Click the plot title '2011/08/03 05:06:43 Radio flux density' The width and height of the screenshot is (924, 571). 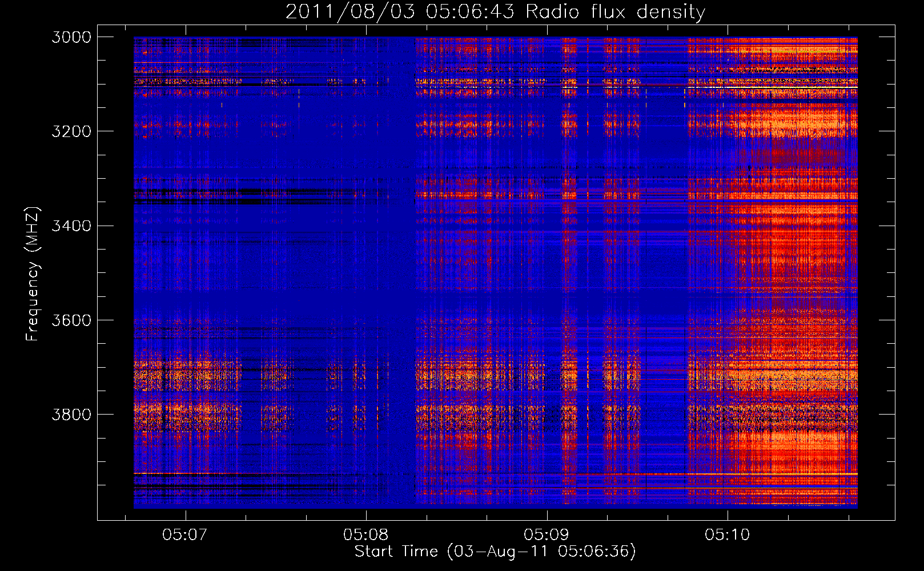pyautogui.click(x=495, y=12)
